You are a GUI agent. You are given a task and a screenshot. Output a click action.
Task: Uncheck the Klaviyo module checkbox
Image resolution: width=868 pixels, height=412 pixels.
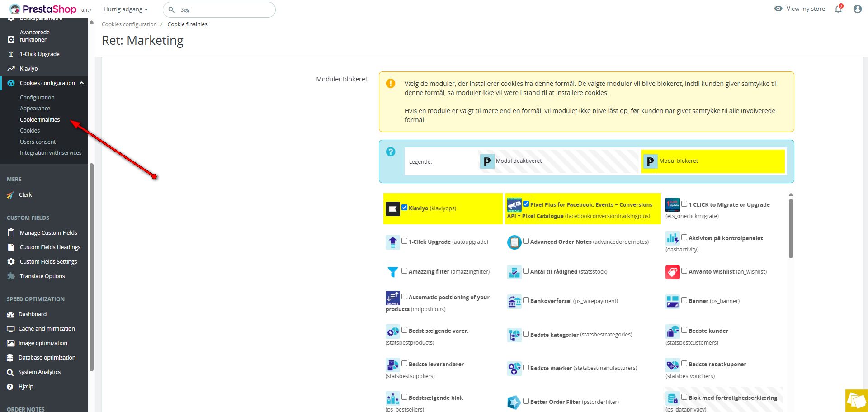tap(405, 208)
